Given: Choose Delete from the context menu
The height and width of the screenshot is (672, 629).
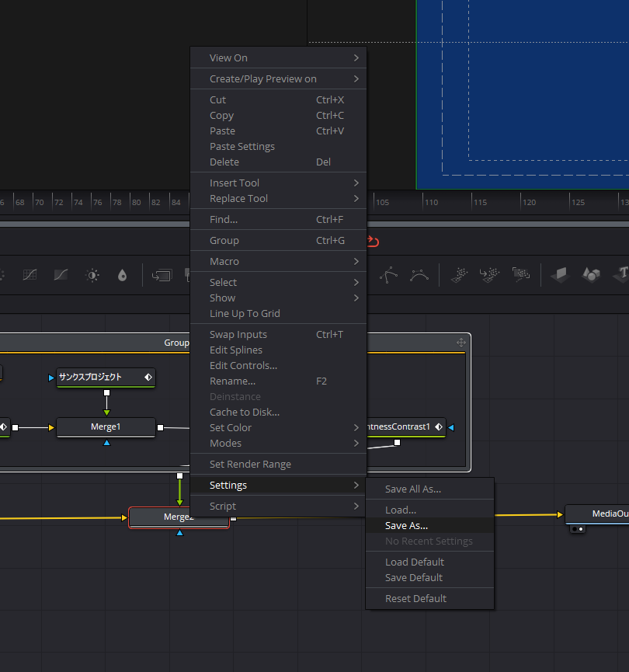Looking at the screenshot, I should point(278,162).
